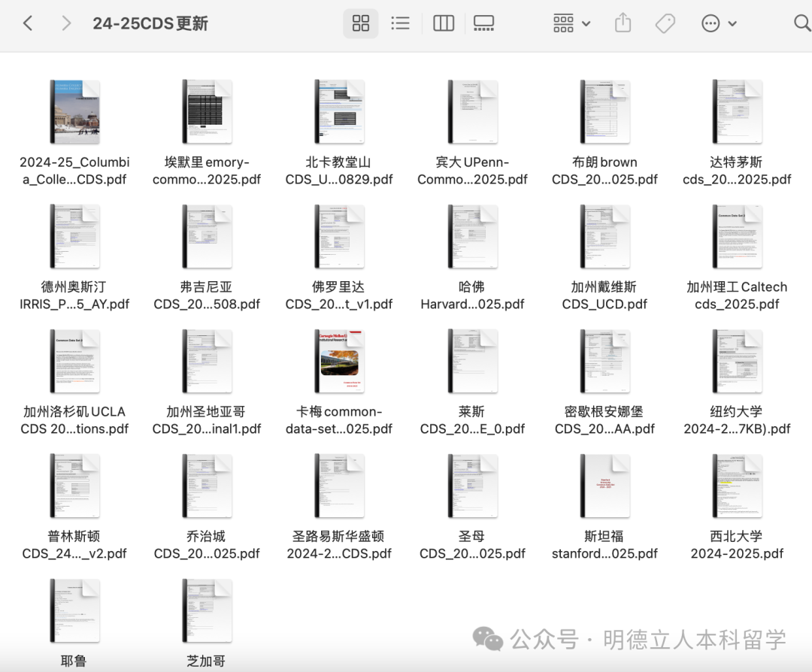Click the Edit Tags icon

pos(665,23)
